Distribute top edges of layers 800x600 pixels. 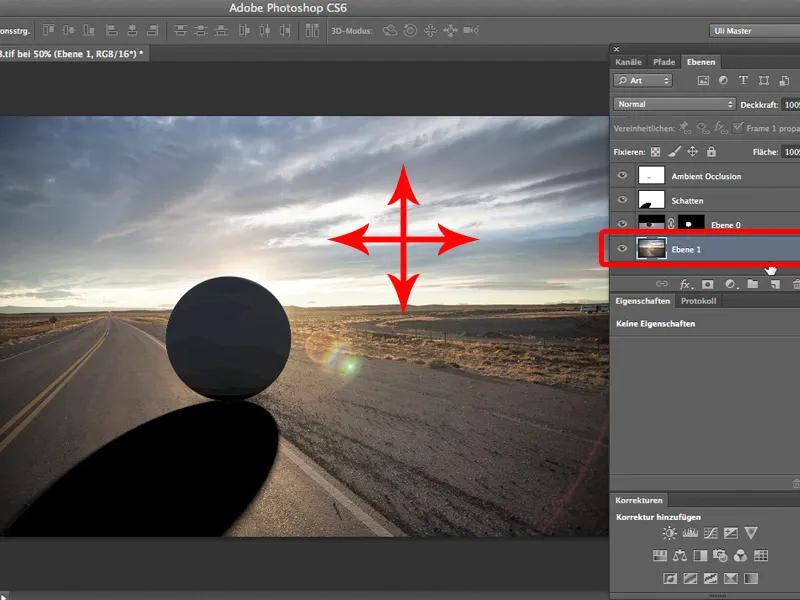click(x=180, y=31)
